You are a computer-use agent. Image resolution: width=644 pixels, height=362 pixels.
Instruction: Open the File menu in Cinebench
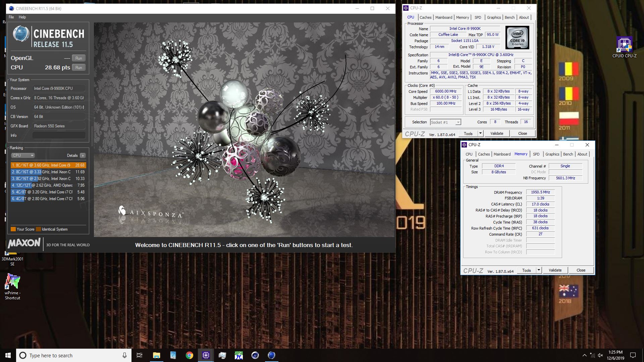point(11,17)
